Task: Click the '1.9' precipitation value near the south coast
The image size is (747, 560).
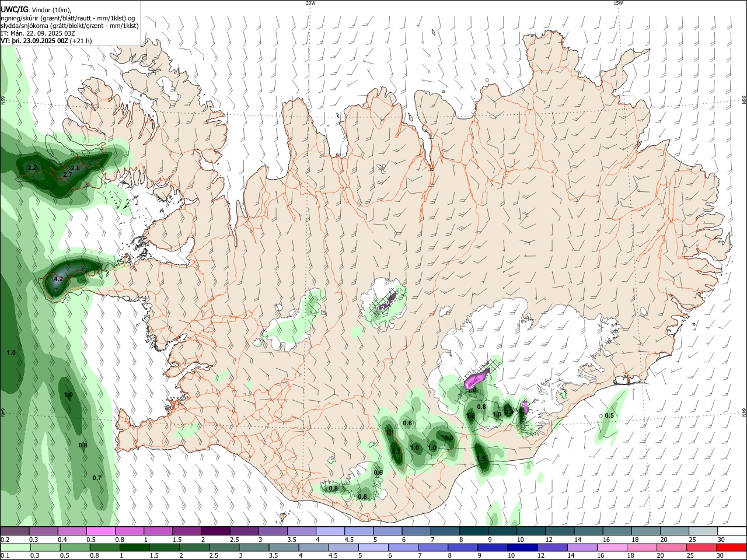Action: (481, 459)
